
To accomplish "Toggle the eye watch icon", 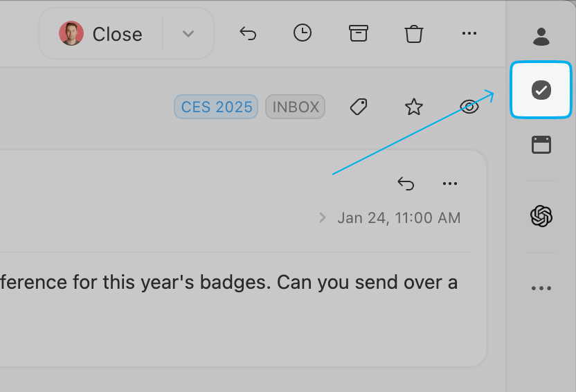I will pos(469,107).
